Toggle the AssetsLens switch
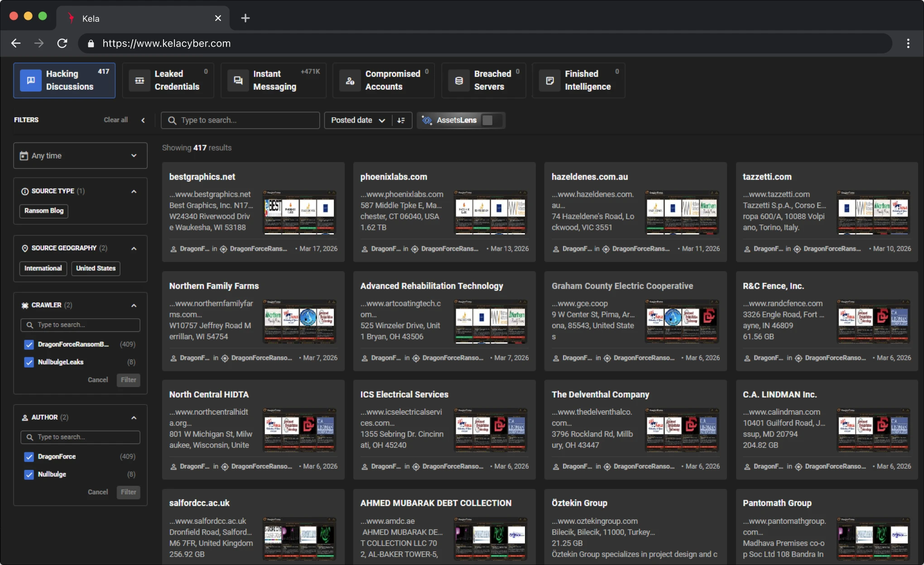Viewport: 924px width, 565px height. 492,120
